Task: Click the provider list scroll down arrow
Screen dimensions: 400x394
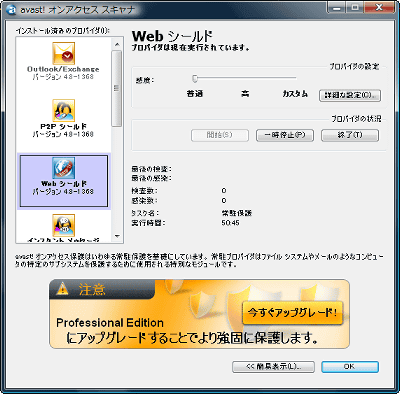Action: coord(117,236)
